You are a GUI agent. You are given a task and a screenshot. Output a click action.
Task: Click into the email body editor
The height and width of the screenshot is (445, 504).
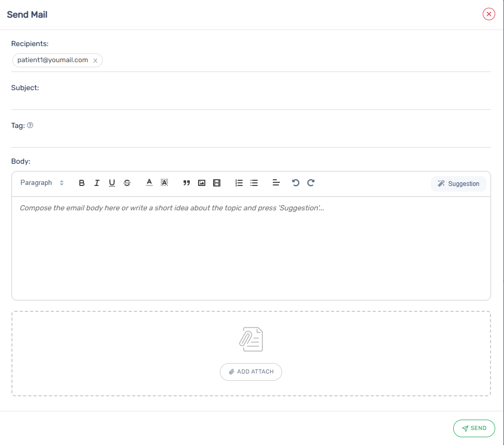(251, 249)
